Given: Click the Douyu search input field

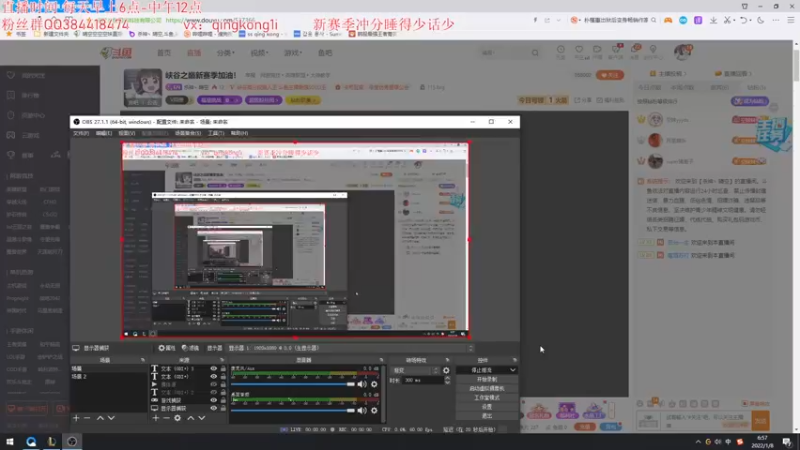Looking at the screenshot, I should [505, 53].
